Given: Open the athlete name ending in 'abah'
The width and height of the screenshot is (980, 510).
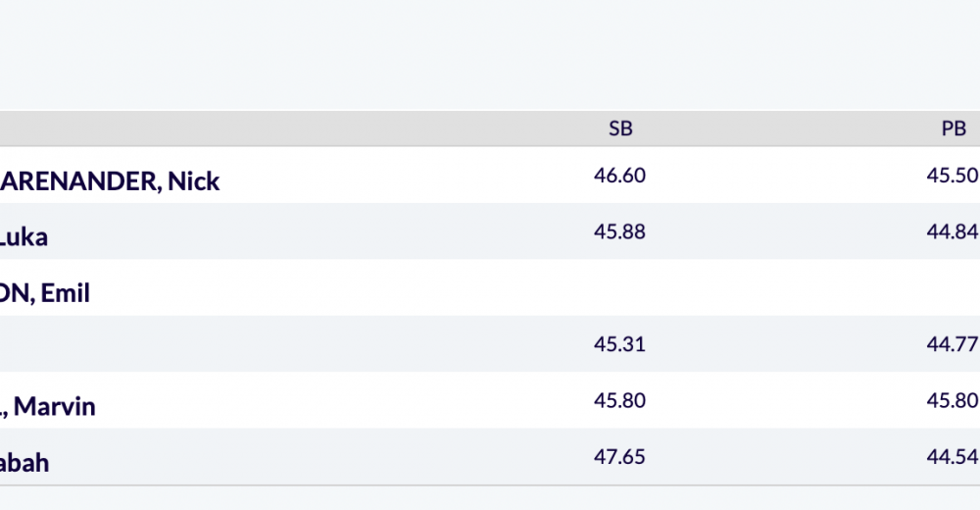Looking at the screenshot, I should (24, 463).
